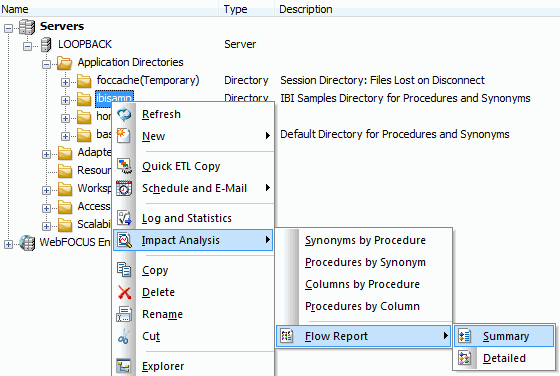Expand the ibisamp directory
This screenshot has height=376, width=560.
pos(65,100)
